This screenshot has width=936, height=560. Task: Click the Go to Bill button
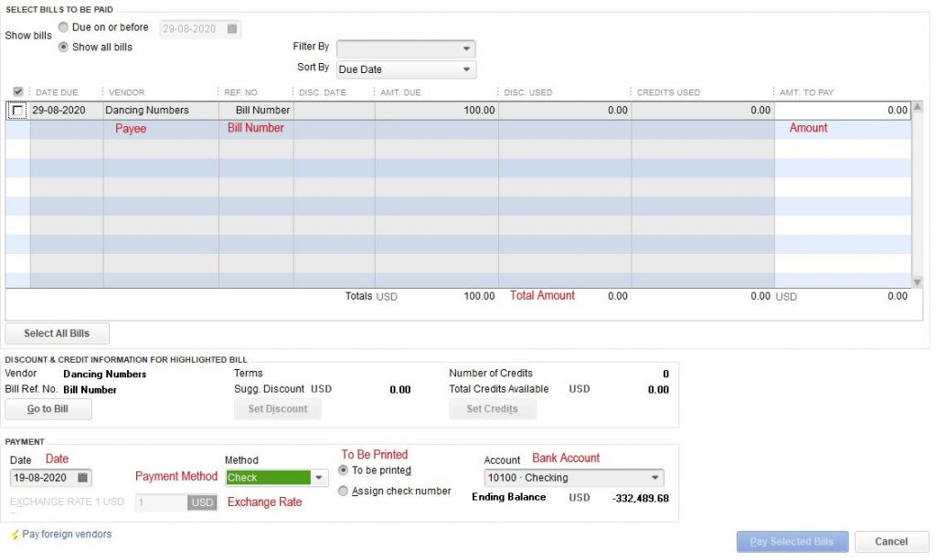click(48, 408)
